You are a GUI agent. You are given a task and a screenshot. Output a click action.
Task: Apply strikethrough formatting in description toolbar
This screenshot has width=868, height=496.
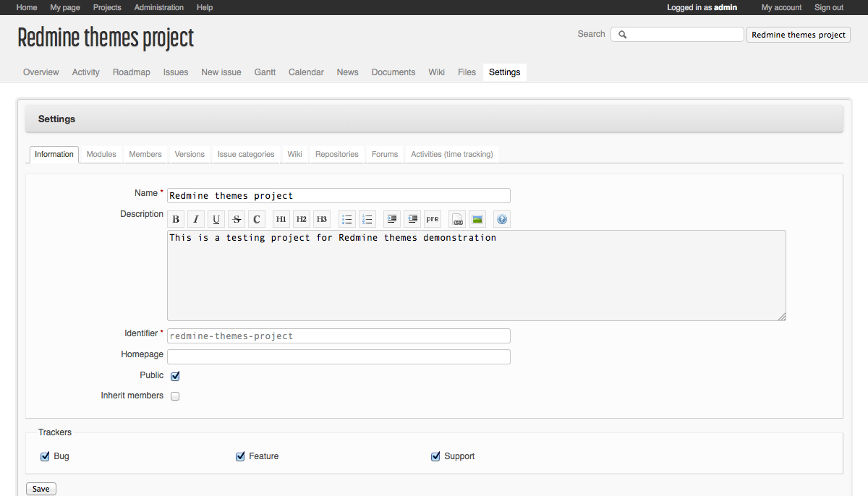click(x=237, y=219)
